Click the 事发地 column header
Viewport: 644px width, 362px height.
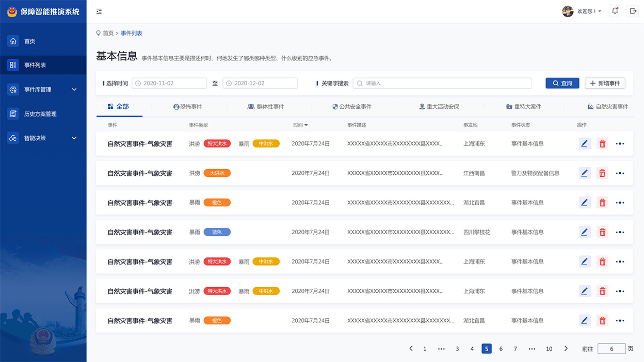pos(471,125)
